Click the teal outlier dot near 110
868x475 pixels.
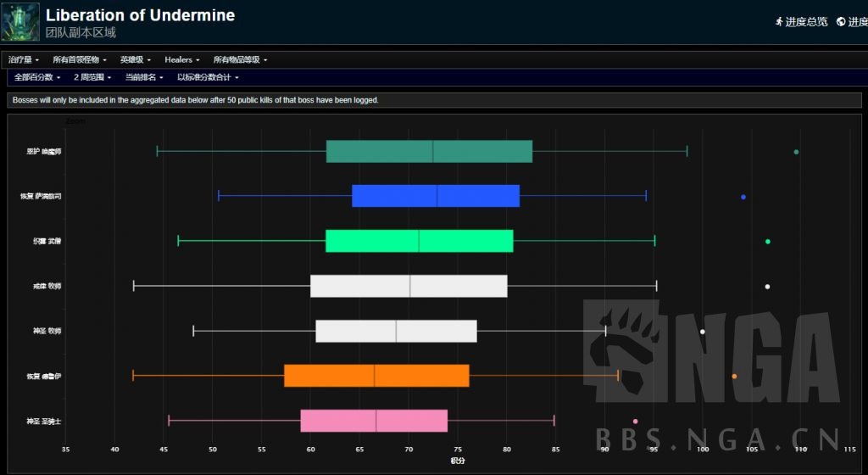point(796,152)
